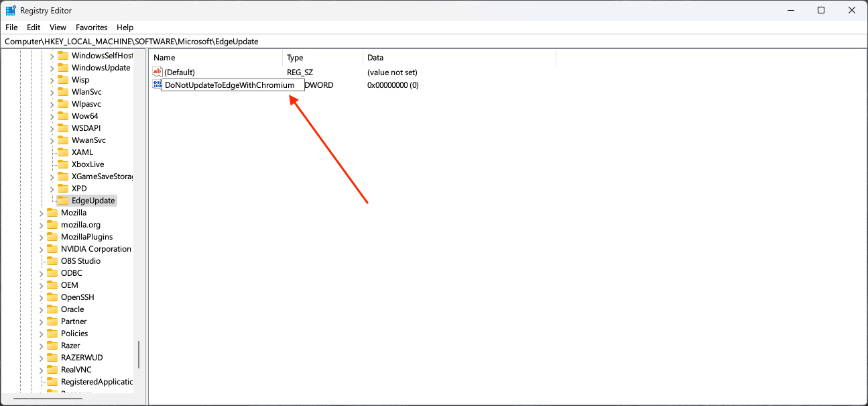
Task: Click the WindowsUpdate folder icon
Action: tap(63, 68)
